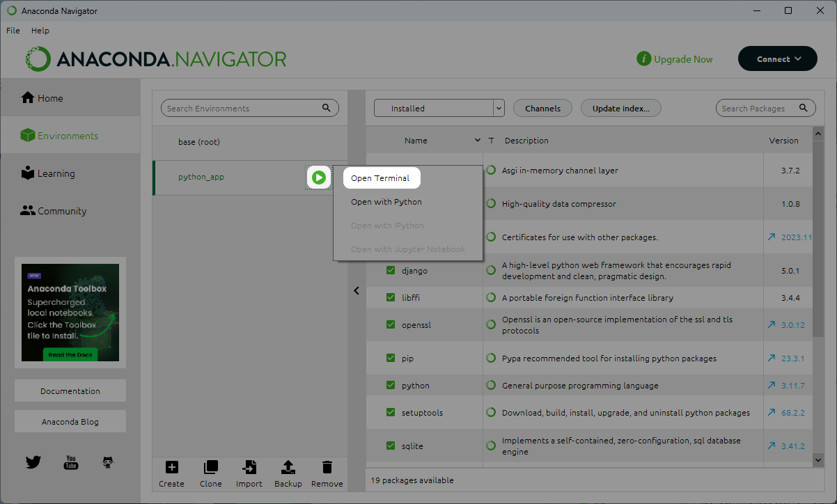Toggle the sqlite package checkbox

(391, 446)
